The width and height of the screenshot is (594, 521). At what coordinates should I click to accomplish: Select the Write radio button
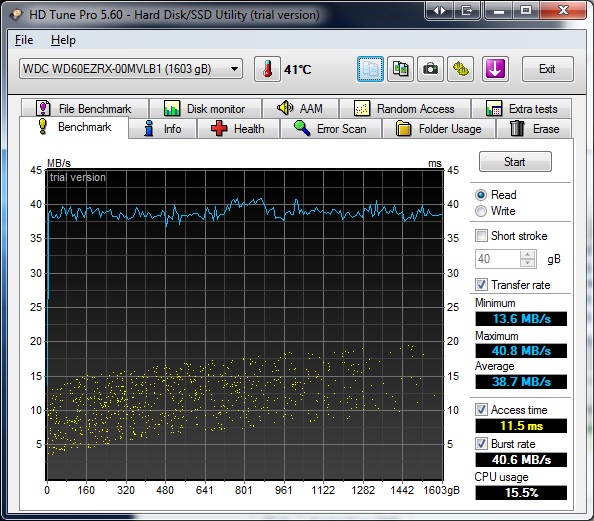click(x=481, y=211)
